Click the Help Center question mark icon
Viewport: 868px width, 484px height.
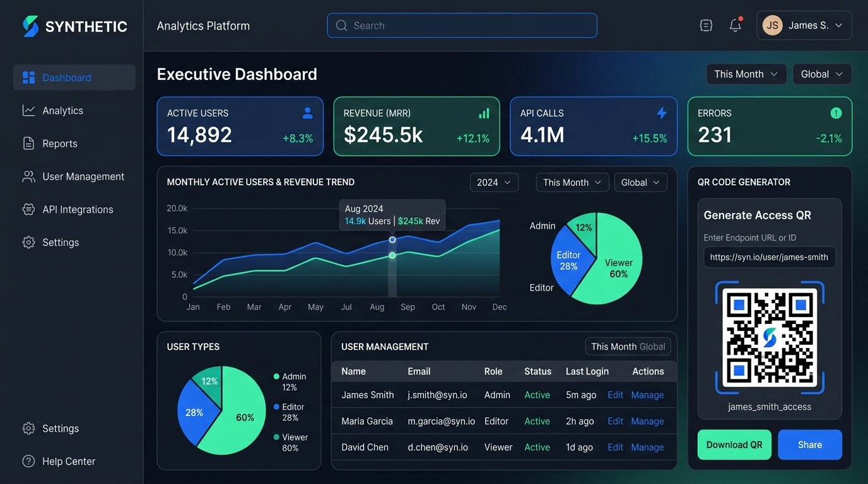28,461
